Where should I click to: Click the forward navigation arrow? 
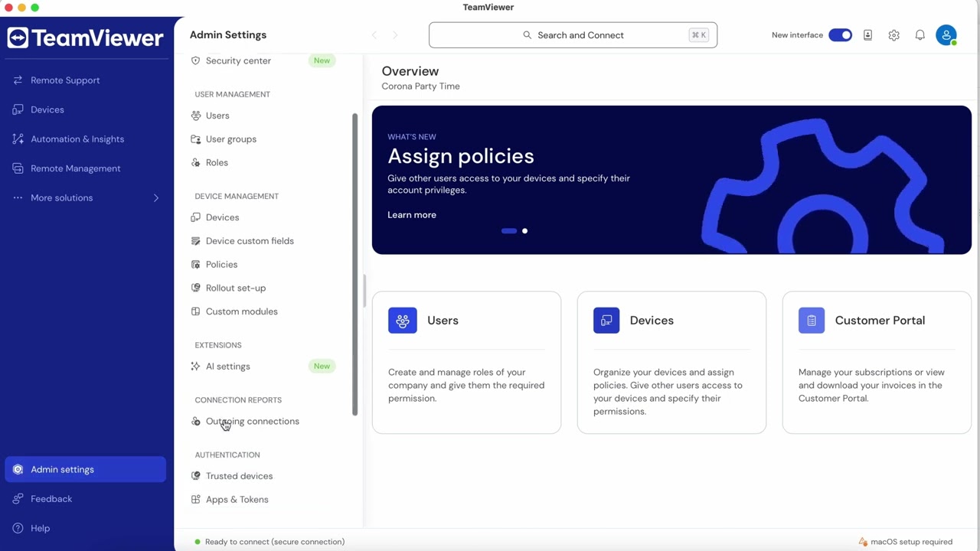pos(395,35)
